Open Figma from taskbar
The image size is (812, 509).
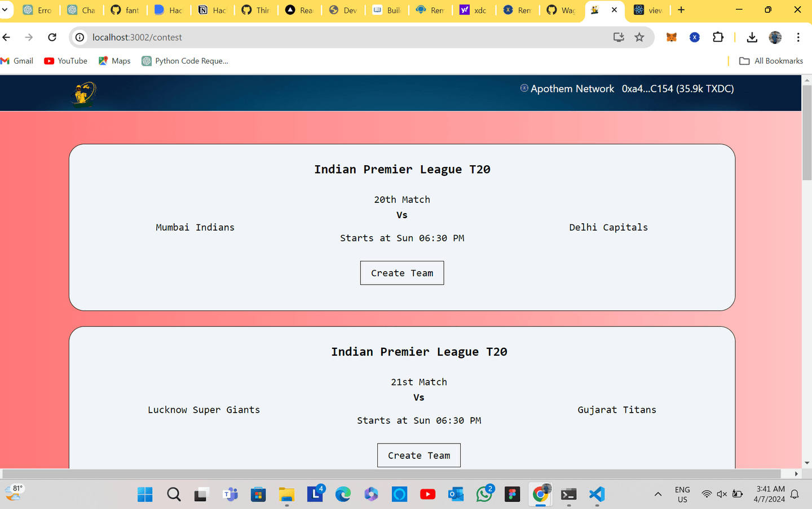[x=512, y=494]
